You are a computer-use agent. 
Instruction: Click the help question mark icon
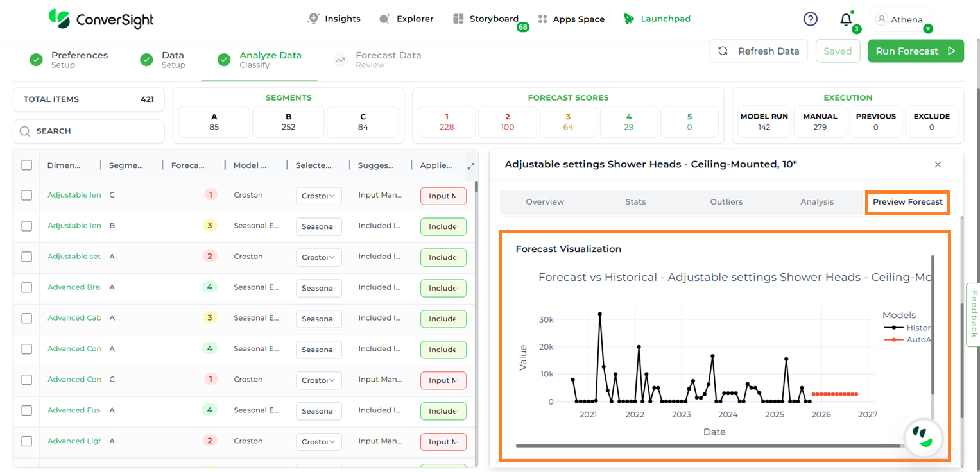point(811,19)
